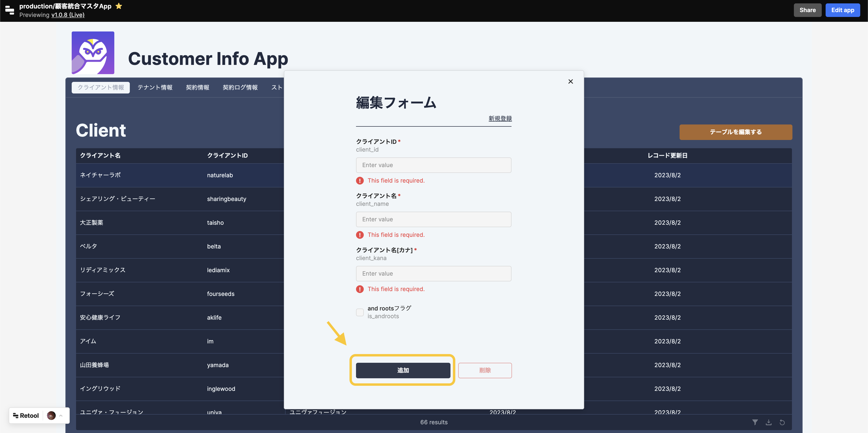Close the 編集フォーム modal with the X

[570, 81]
